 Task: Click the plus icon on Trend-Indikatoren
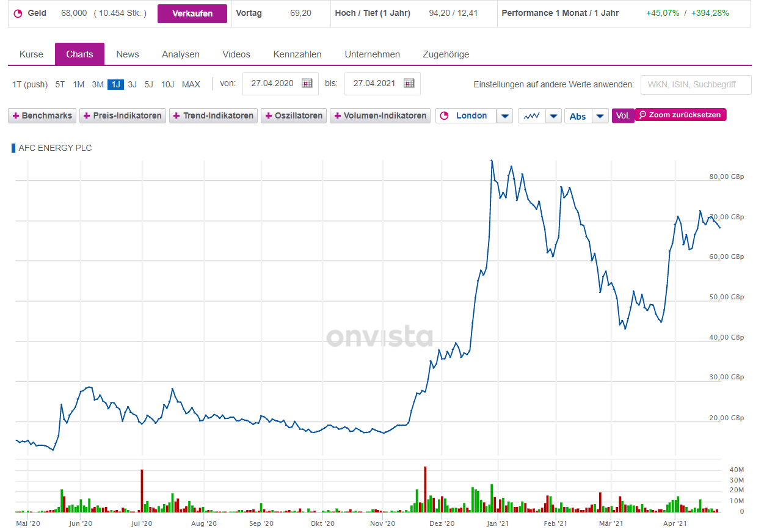(x=177, y=115)
